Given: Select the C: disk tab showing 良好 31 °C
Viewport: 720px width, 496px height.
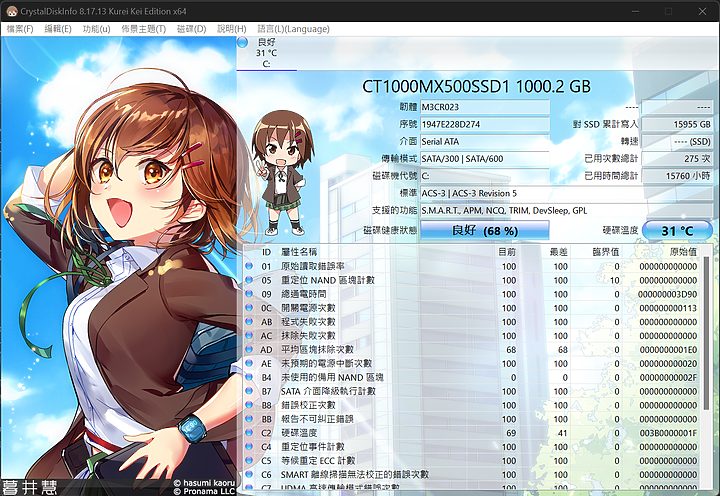Looking at the screenshot, I should point(266,53).
